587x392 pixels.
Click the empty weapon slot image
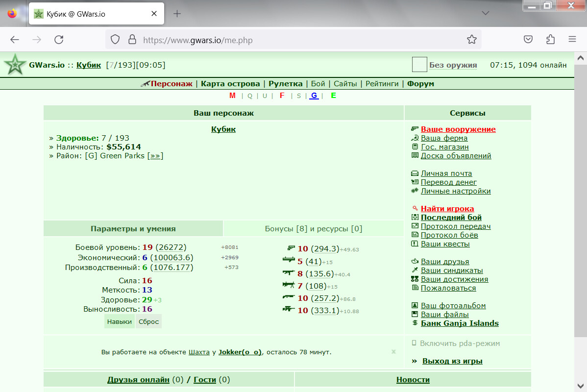[x=419, y=65]
